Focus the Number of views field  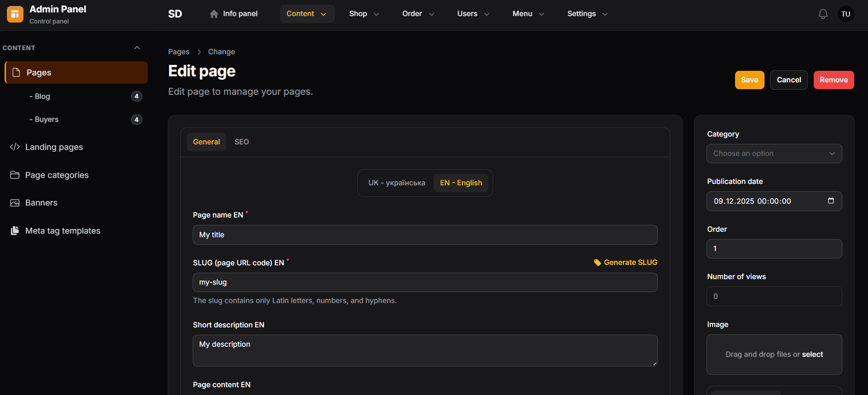[x=774, y=297]
